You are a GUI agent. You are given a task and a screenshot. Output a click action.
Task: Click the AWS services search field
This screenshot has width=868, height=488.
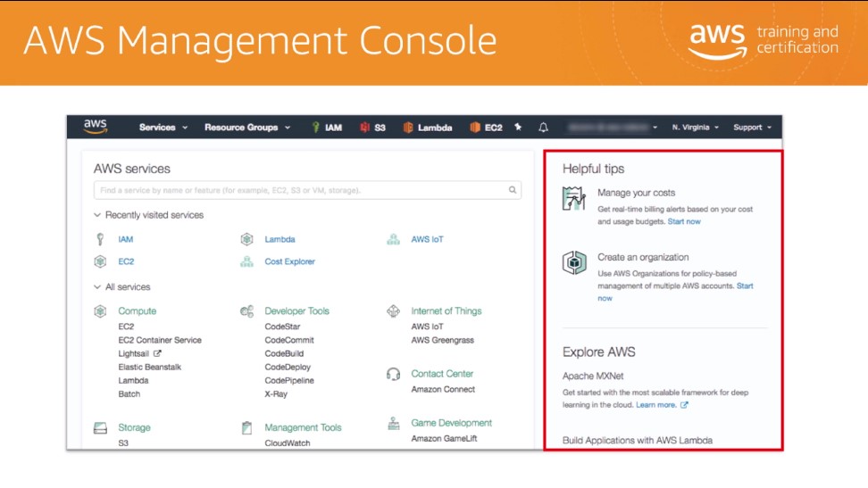[307, 190]
